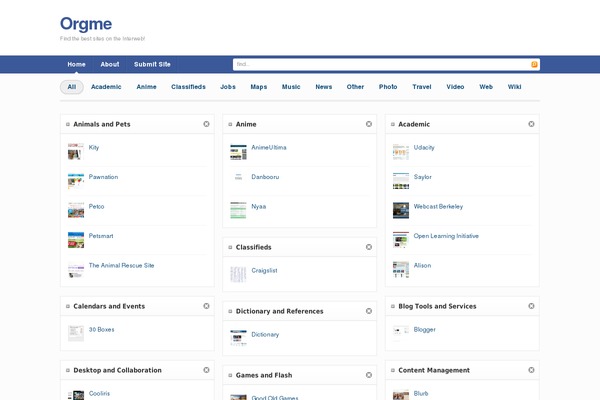The height and width of the screenshot is (400, 600).
Task: Close the Animals and Pets panel
Action: [x=206, y=124]
